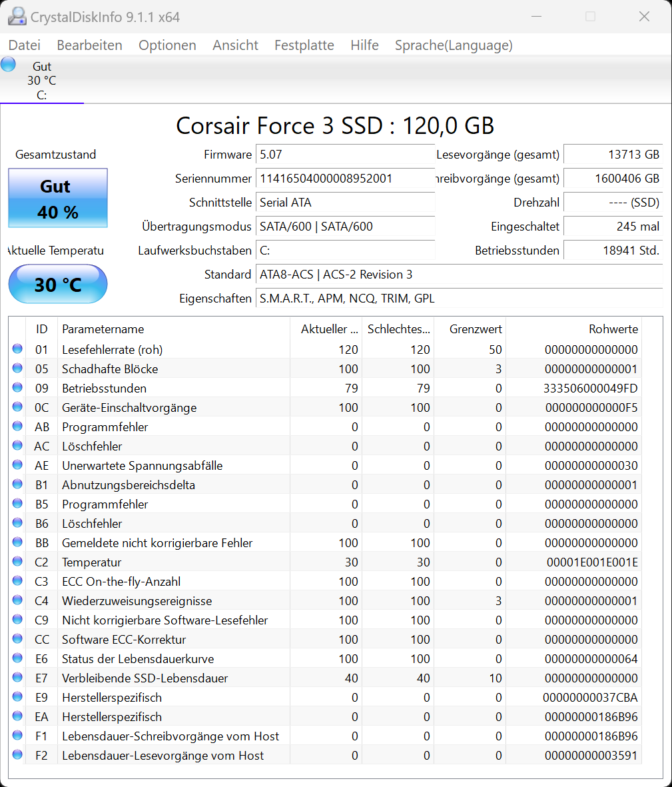Click the Rohwerte column header
Image resolution: width=672 pixels, height=787 pixels.
tap(573, 329)
